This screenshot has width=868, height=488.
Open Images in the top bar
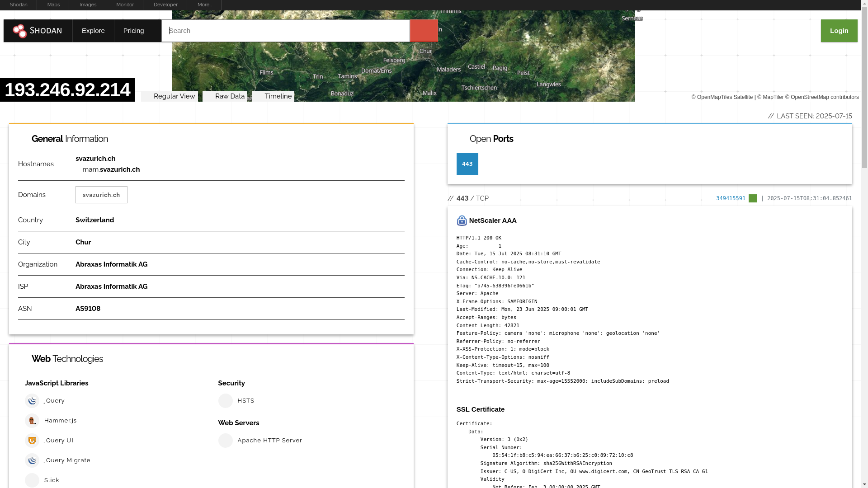coord(88,5)
